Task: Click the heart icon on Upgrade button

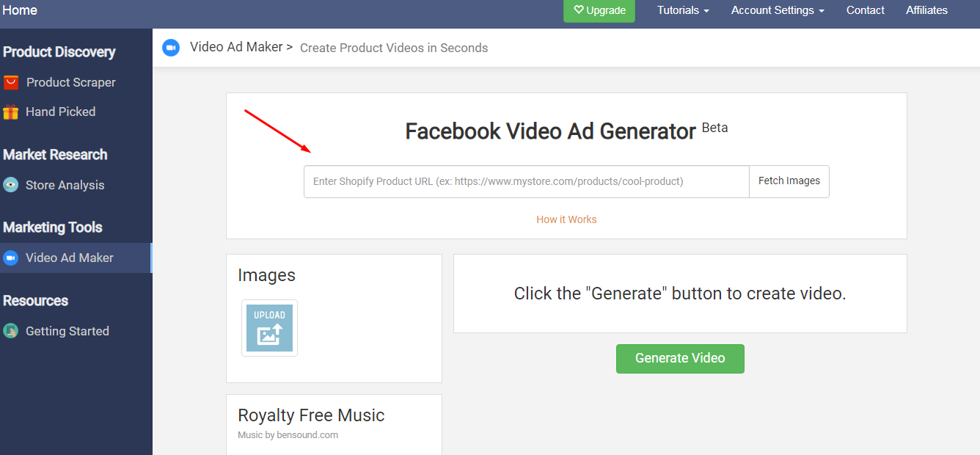Action: pos(578,10)
